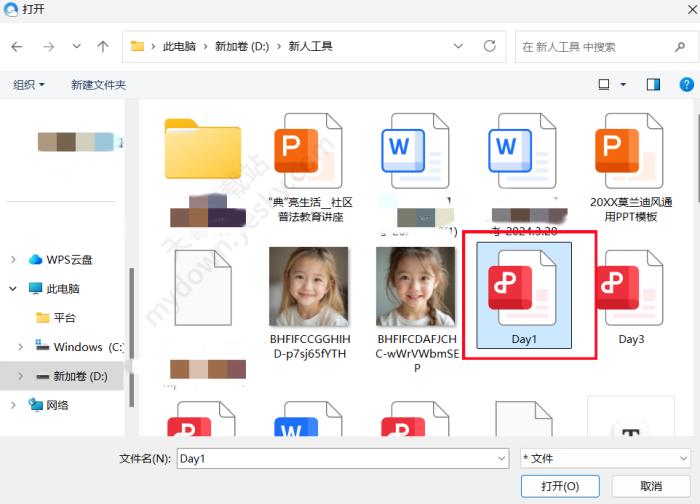The image size is (700, 504).
Task: Expand the WPS云盘 tree node
Action: tap(13, 260)
